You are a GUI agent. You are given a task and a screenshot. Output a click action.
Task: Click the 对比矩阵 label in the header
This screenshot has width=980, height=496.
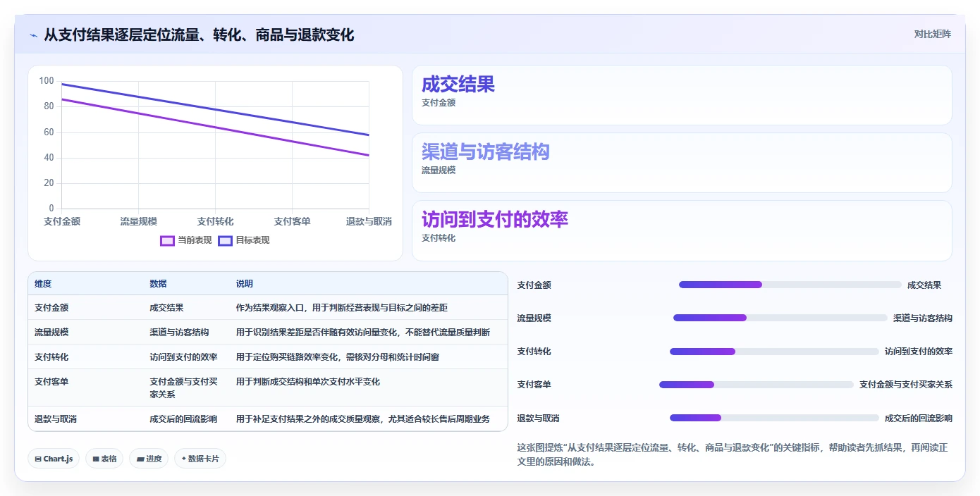[x=932, y=34]
